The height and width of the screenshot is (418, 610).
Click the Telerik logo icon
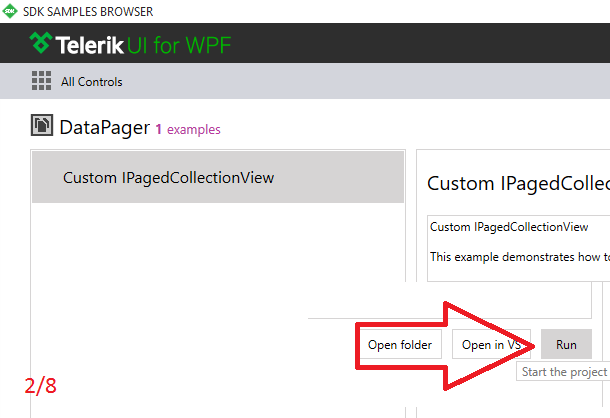click(x=41, y=43)
